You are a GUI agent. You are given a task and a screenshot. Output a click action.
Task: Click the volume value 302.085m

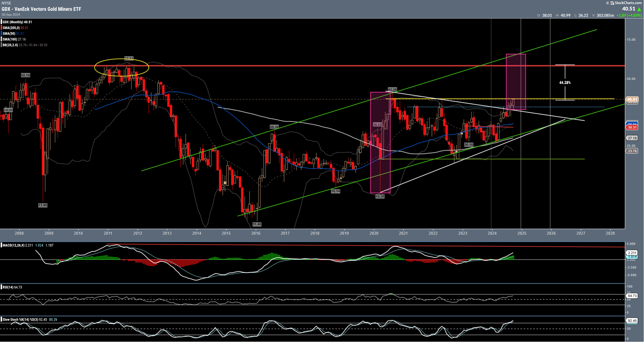605,15
